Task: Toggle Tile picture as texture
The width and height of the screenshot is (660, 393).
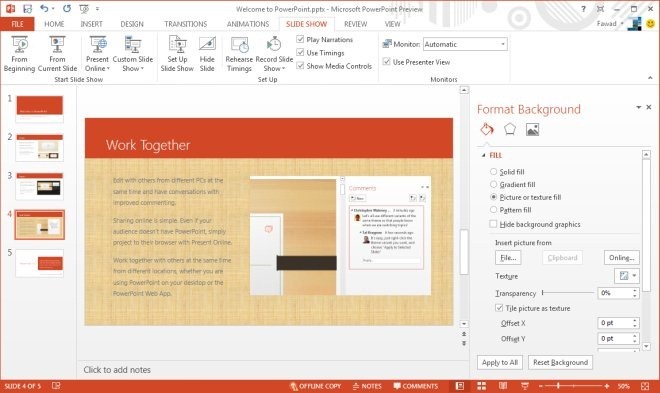Action: click(499, 308)
